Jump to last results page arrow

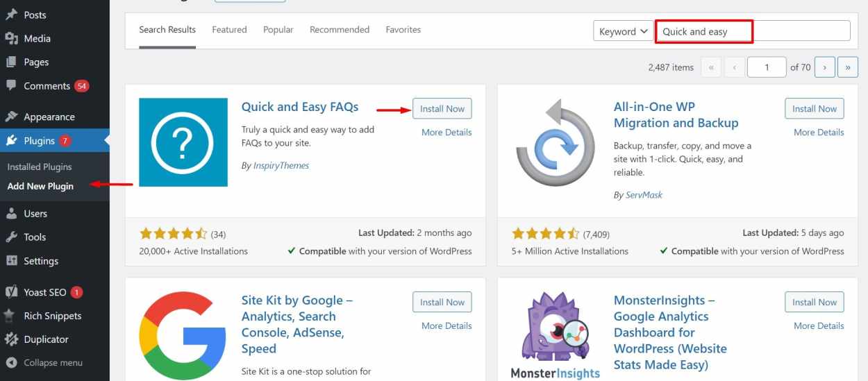click(848, 67)
